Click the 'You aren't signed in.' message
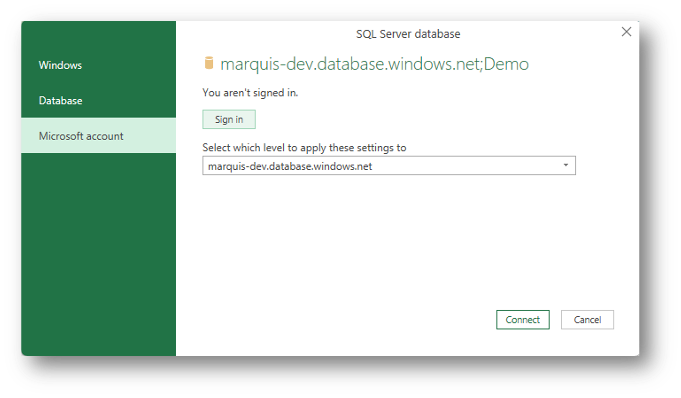 coord(250,93)
